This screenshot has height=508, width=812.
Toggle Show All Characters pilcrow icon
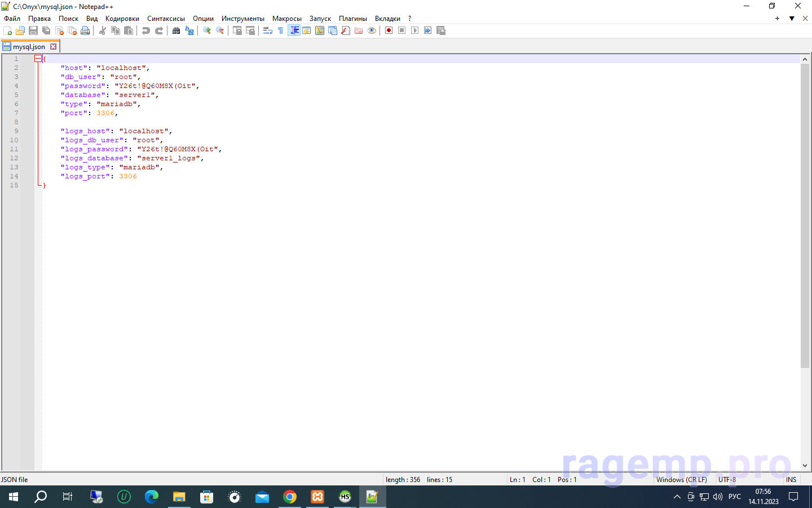[280, 30]
